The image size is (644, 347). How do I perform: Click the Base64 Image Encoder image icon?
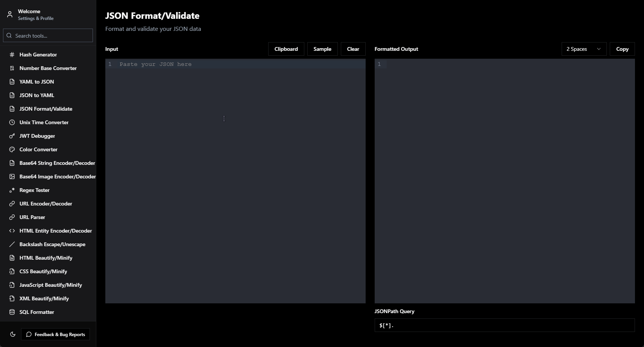pos(12,177)
